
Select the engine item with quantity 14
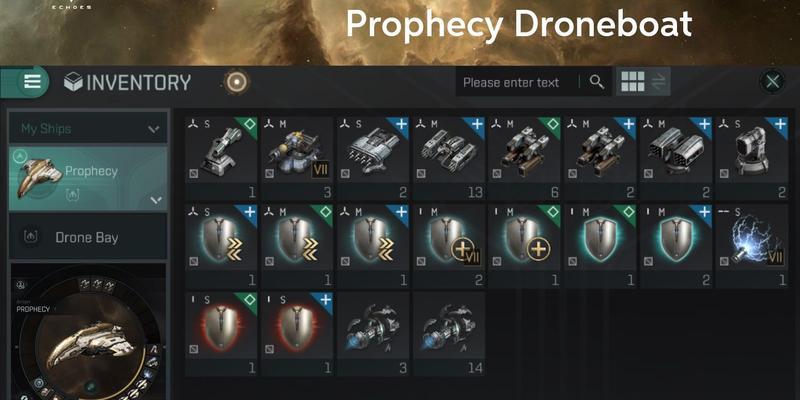[x=449, y=333]
